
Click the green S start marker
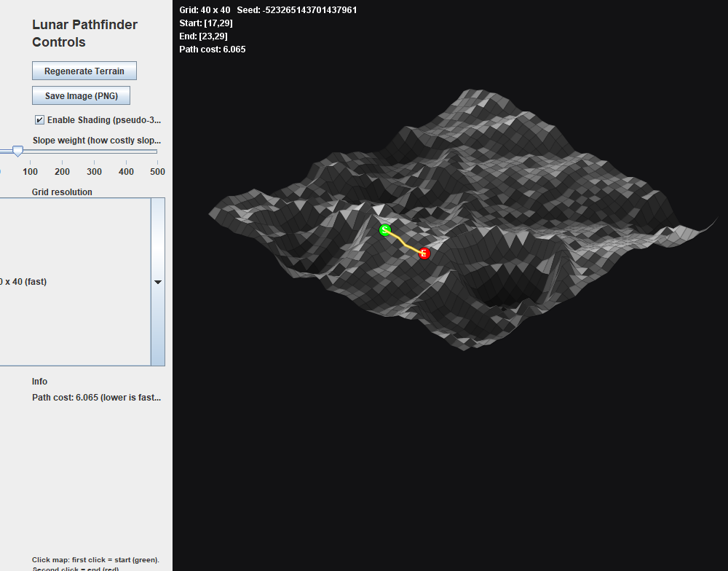click(x=385, y=230)
